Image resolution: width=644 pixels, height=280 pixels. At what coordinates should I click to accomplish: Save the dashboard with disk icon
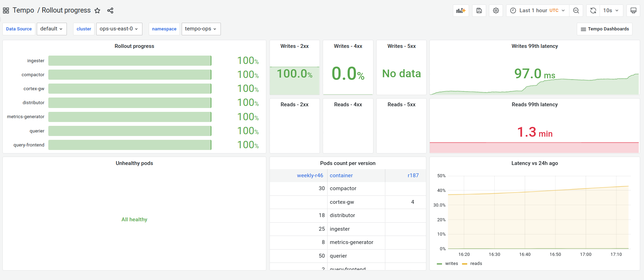(479, 10)
